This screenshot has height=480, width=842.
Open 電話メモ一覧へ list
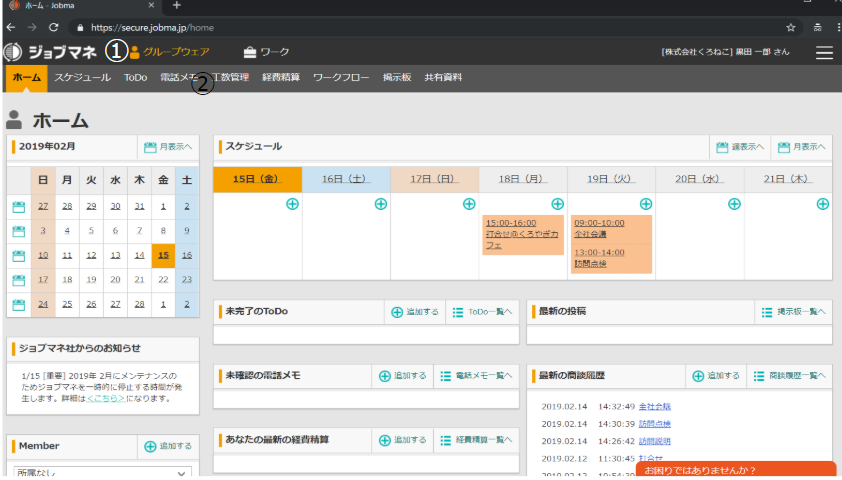pos(476,376)
